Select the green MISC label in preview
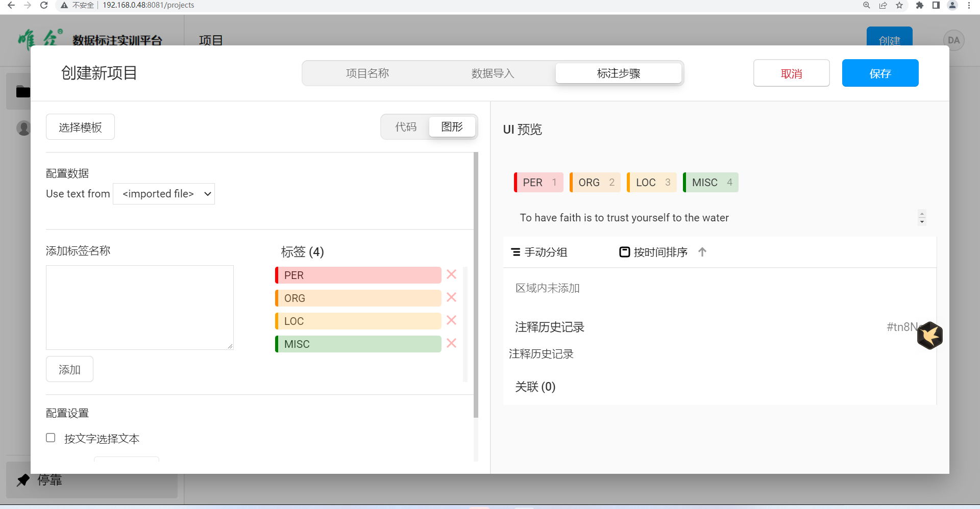980x509 pixels. (710, 183)
